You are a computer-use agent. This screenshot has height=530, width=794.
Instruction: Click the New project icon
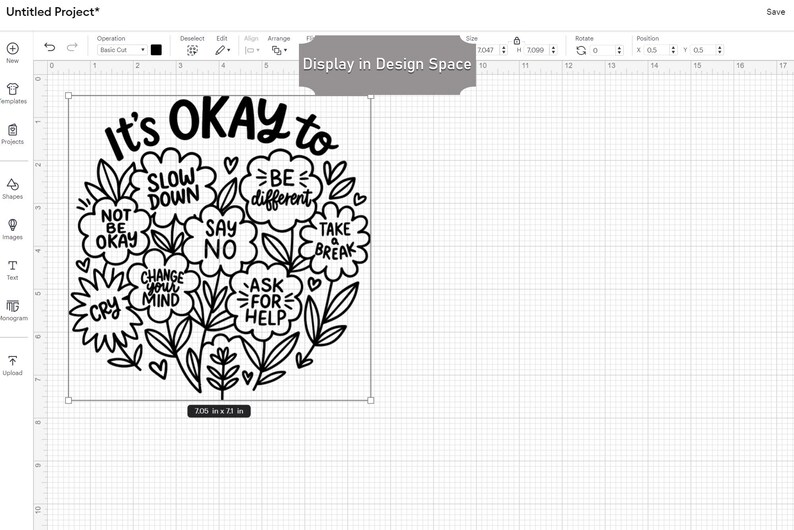[13, 49]
